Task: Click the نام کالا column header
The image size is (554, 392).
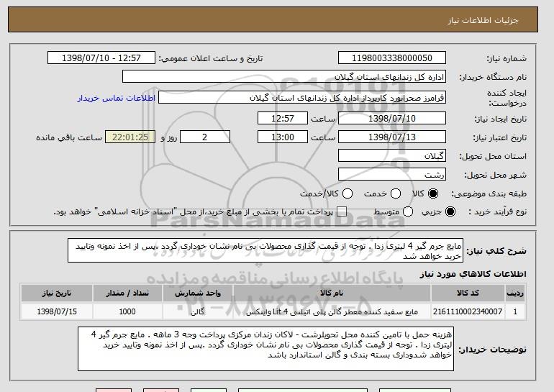Action: [x=332, y=293]
